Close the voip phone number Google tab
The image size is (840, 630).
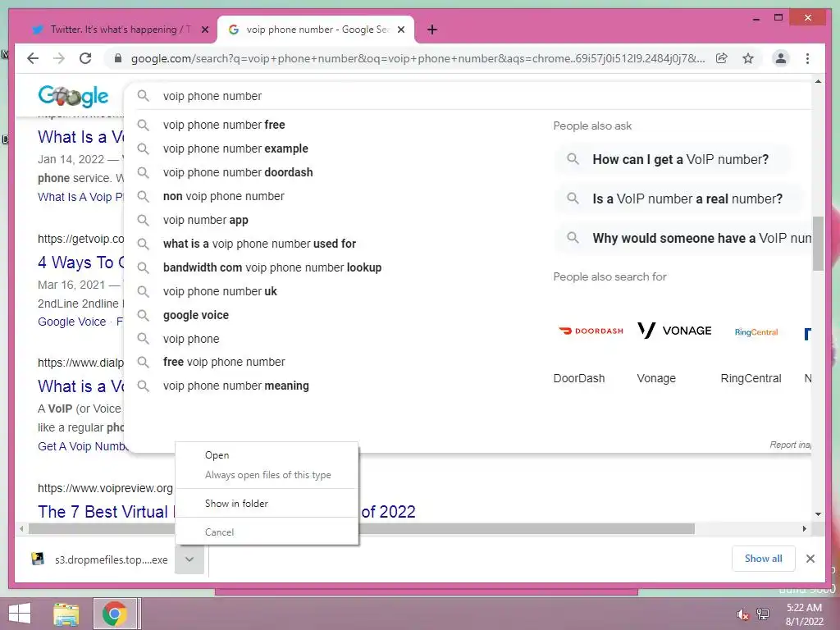tap(401, 30)
